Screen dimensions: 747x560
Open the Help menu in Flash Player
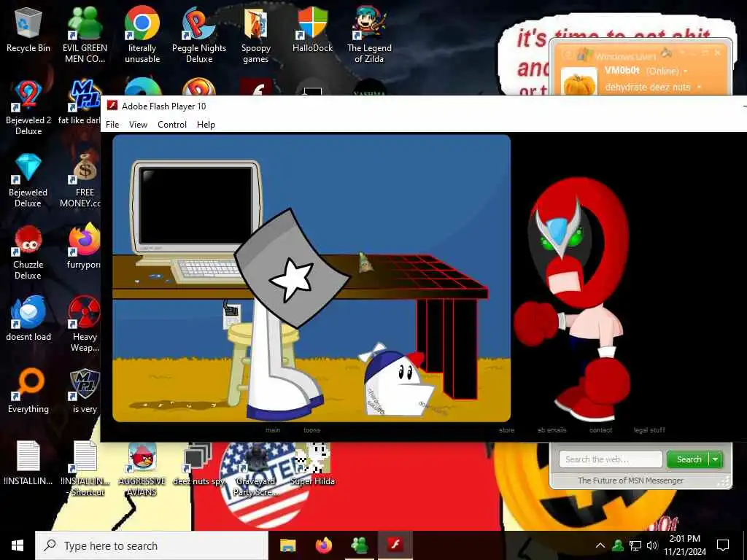[206, 124]
